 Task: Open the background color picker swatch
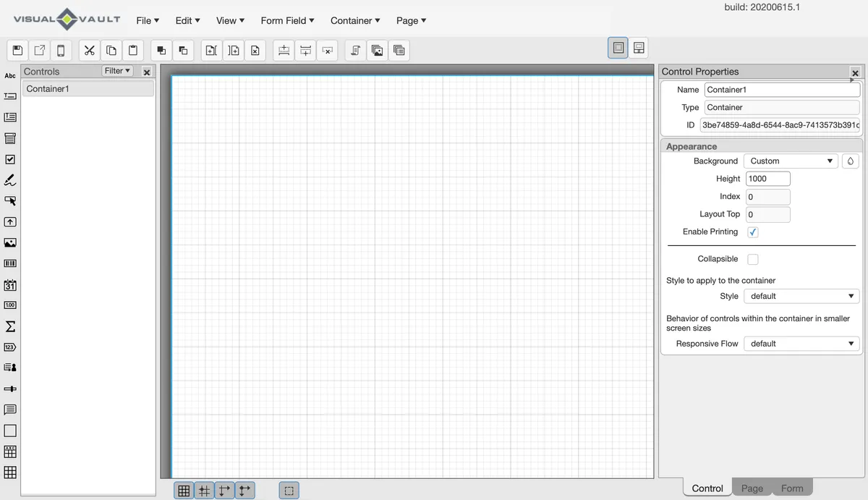coord(851,161)
